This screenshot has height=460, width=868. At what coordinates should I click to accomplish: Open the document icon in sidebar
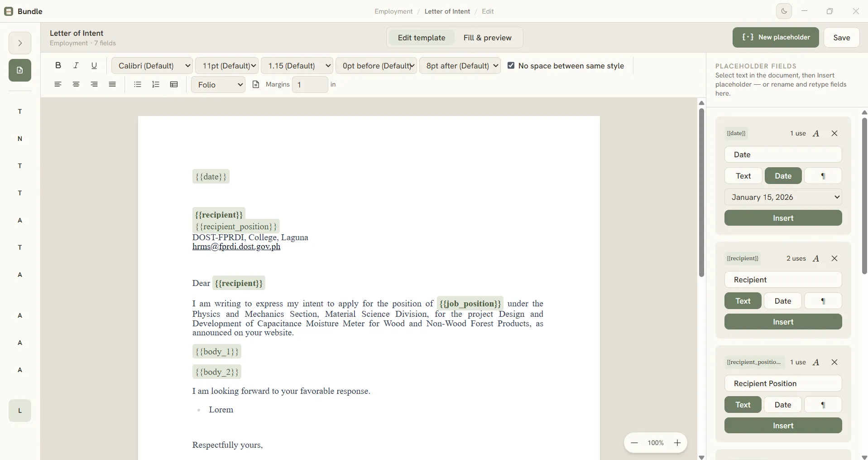[20, 70]
